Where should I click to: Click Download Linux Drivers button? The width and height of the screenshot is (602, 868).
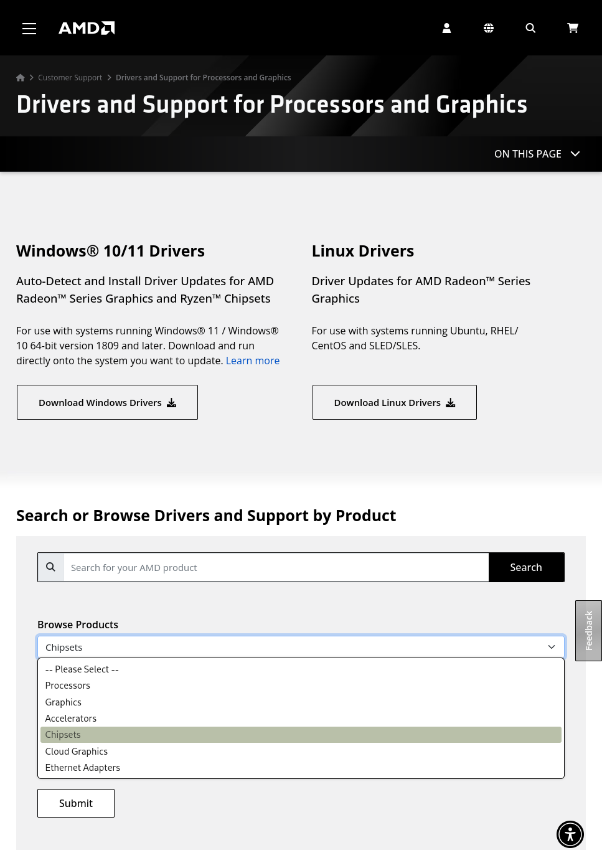click(394, 402)
